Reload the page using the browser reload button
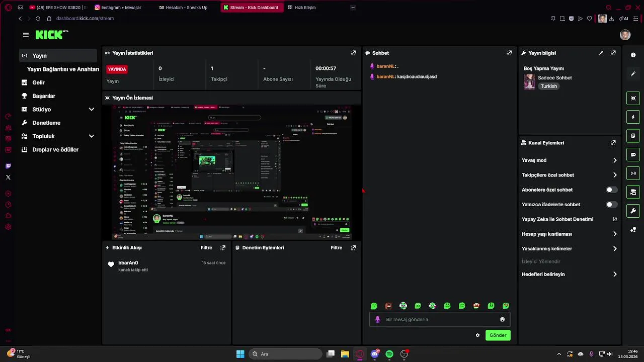 38,19
